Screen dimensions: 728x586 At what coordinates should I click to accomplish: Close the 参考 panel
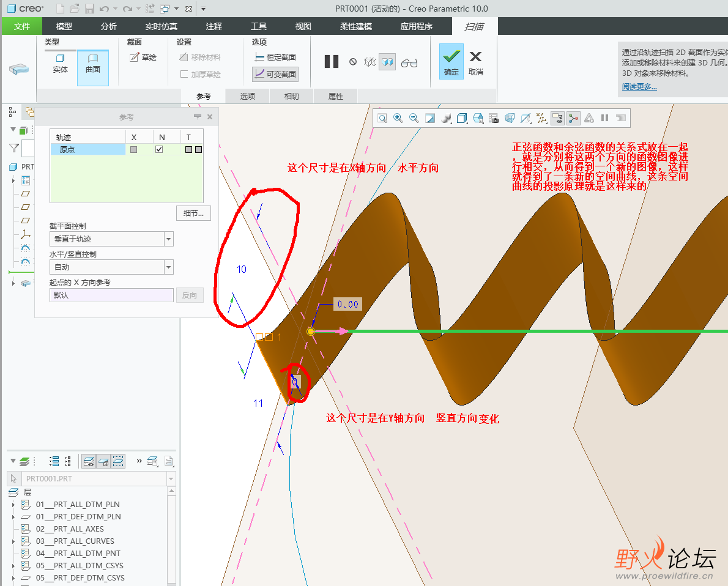(210, 117)
